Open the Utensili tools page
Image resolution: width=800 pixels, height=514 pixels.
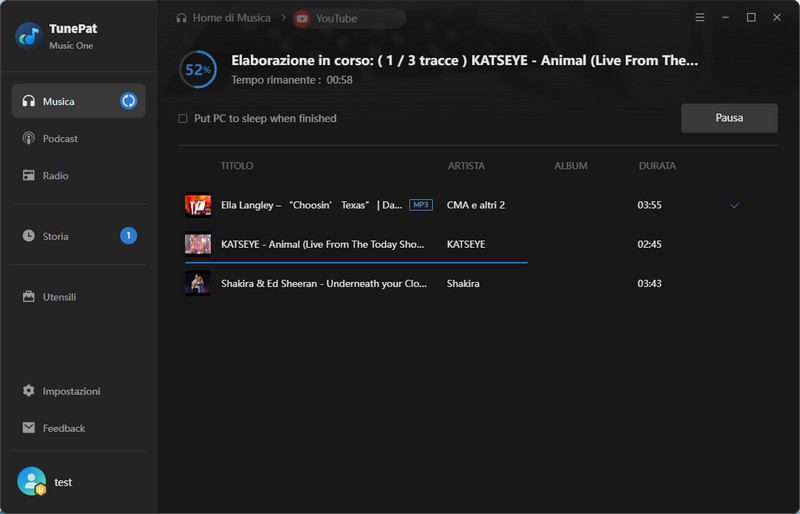[x=79, y=297]
